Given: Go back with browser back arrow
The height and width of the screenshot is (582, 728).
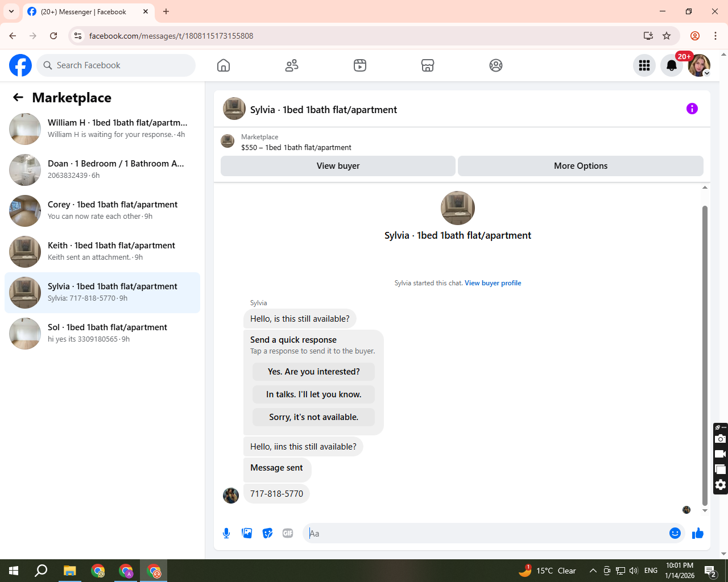Looking at the screenshot, I should coord(13,36).
